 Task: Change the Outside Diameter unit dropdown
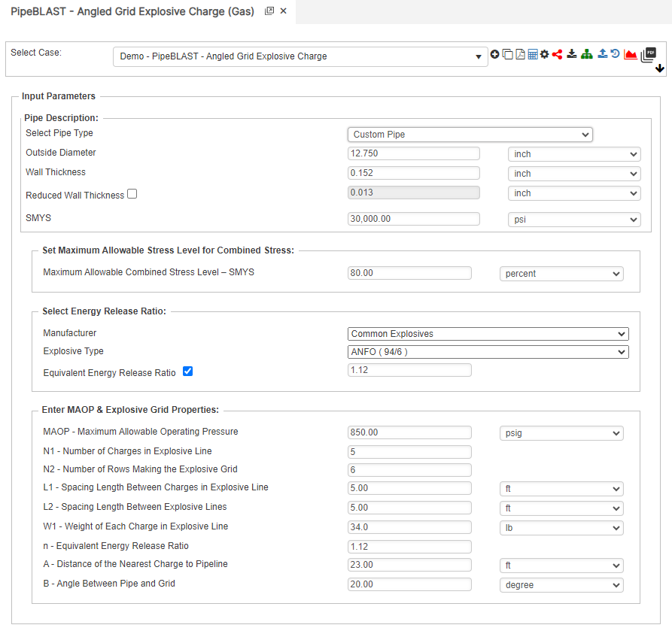click(x=574, y=154)
